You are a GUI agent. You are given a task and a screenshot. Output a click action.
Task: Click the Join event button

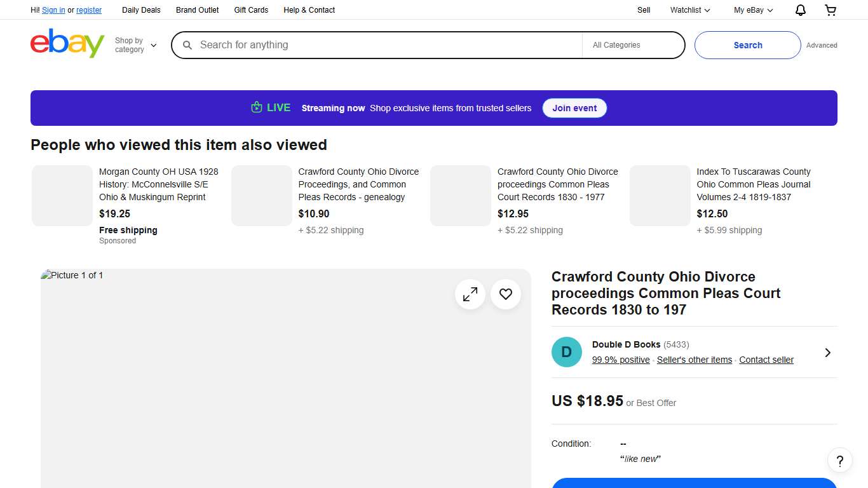[x=574, y=108]
